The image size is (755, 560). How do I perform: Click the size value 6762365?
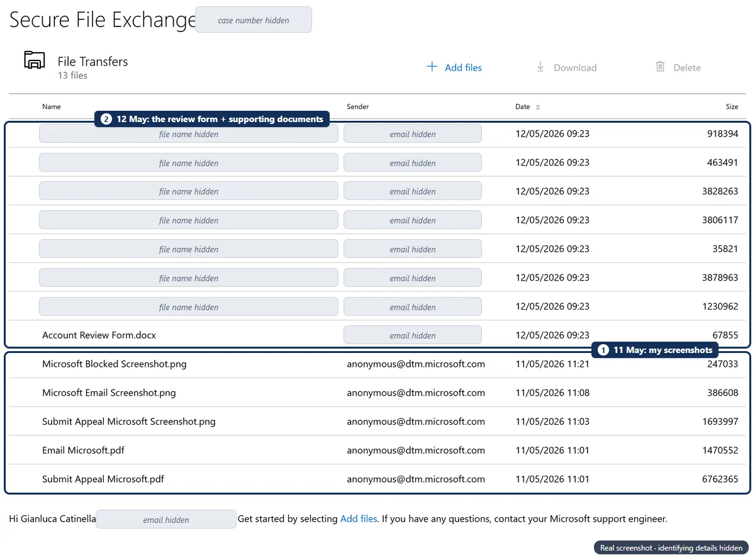720,479
